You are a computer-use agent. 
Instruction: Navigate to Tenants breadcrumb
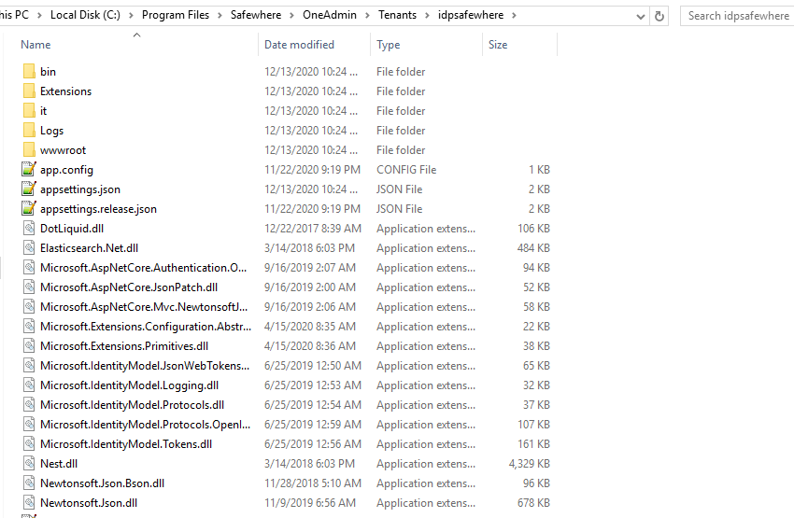(x=397, y=15)
